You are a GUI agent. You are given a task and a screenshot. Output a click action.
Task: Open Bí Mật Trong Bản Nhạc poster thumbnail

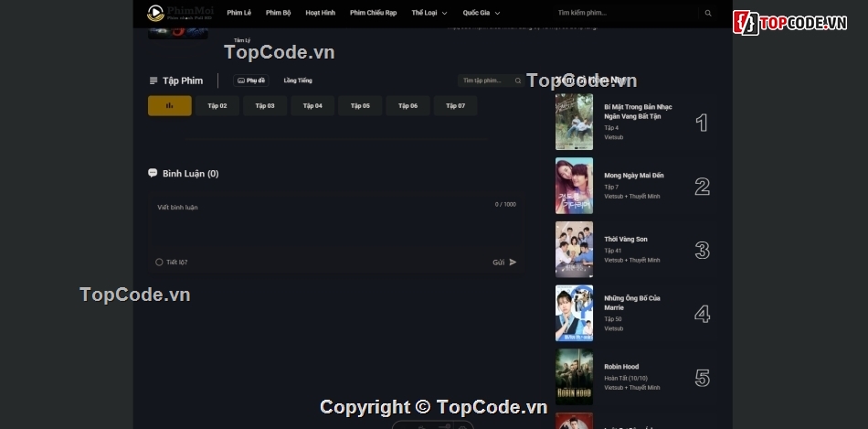(574, 122)
